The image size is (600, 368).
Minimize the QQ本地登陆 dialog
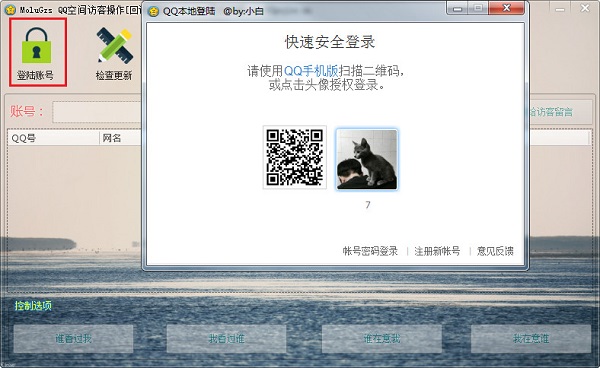tap(457, 8)
